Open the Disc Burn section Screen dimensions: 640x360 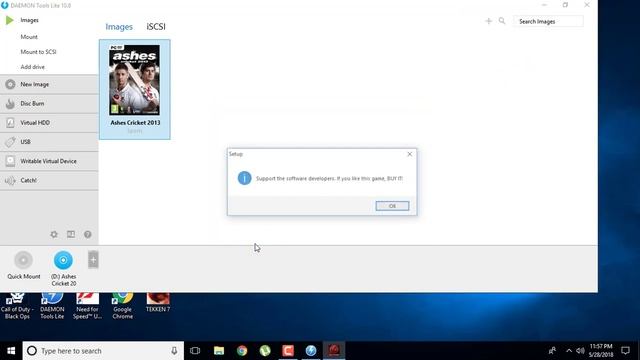coord(49,104)
